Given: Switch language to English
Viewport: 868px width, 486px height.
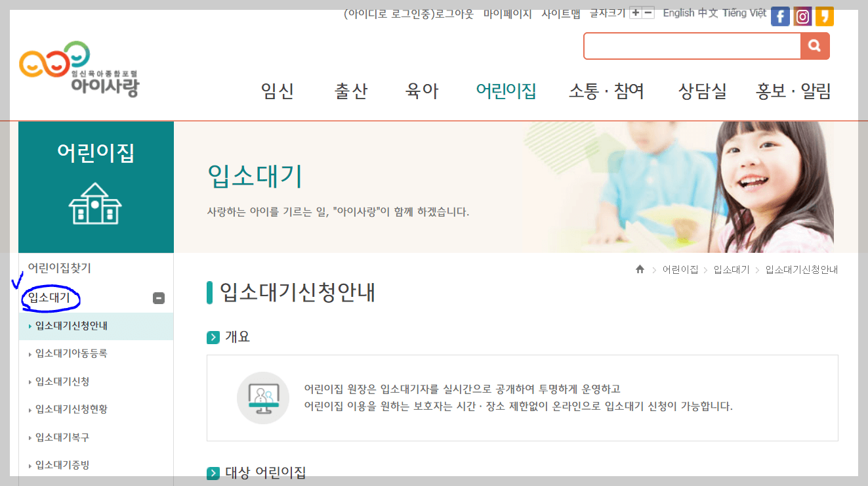Looking at the screenshot, I should coord(677,12).
